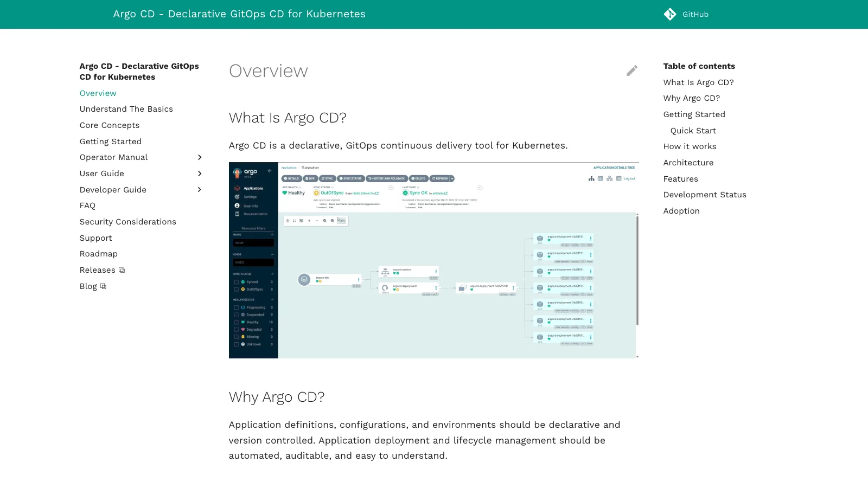
Task: Jump to Features section
Action: 681,179
